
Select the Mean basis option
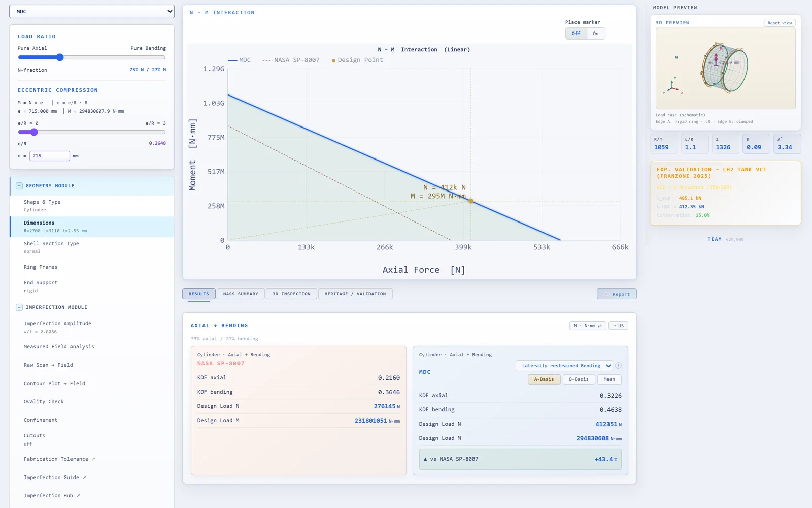610,379
